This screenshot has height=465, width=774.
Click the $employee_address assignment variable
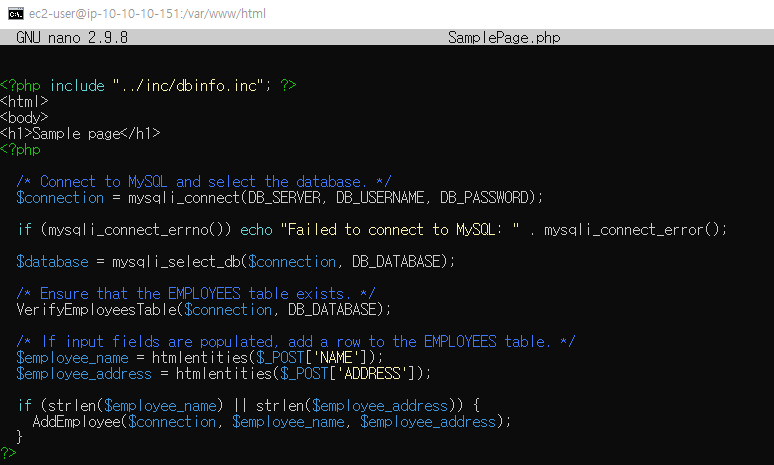pyautogui.click(x=84, y=374)
